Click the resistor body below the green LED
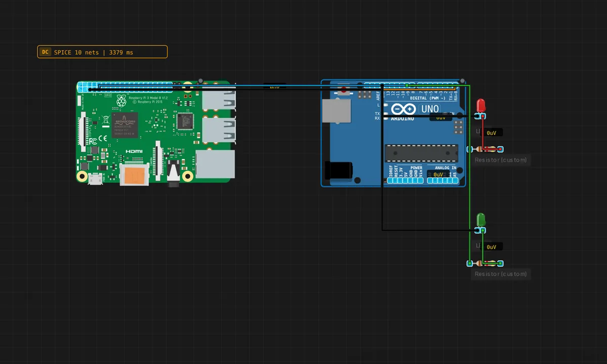The image size is (607, 364). point(486,263)
